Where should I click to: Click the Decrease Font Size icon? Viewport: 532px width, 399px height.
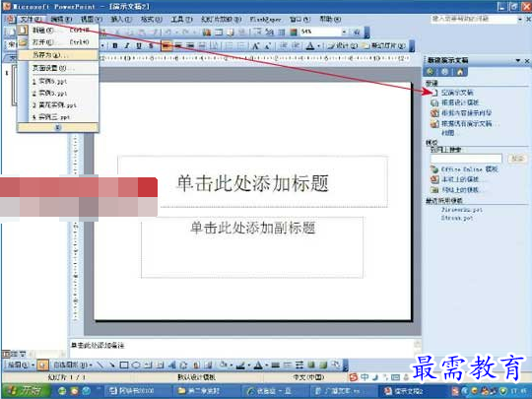click(x=268, y=45)
